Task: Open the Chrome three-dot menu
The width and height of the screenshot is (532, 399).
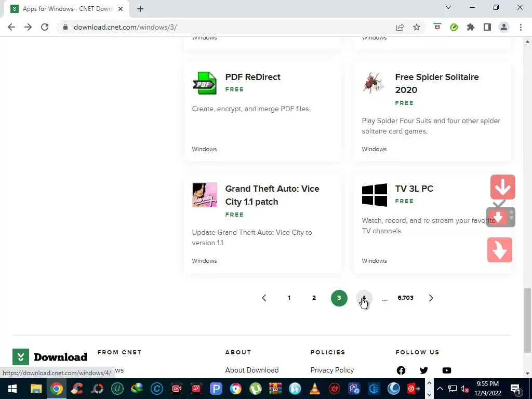Action: point(521,27)
